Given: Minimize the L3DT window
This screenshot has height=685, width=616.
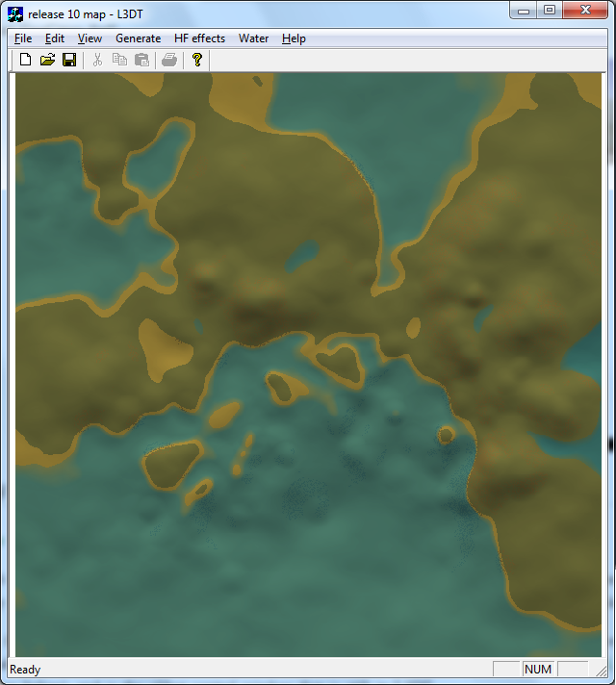Looking at the screenshot, I should pyautogui.click(x=525, y=11).
